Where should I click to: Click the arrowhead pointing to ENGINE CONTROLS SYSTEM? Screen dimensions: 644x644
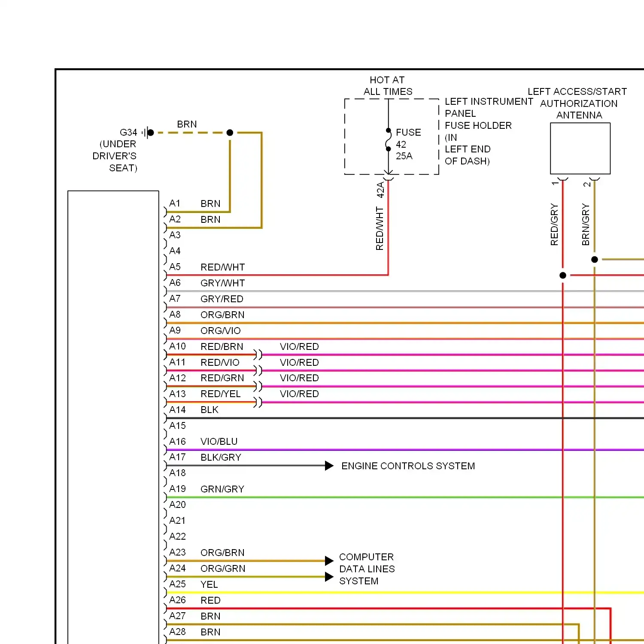(x=329, y=466)
